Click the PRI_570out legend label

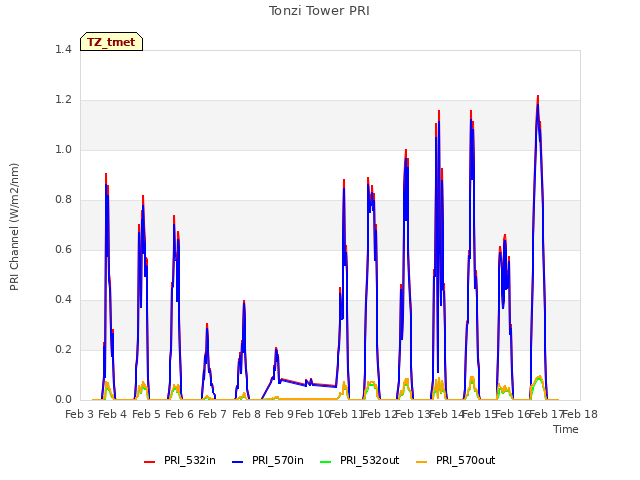[466, 460]
